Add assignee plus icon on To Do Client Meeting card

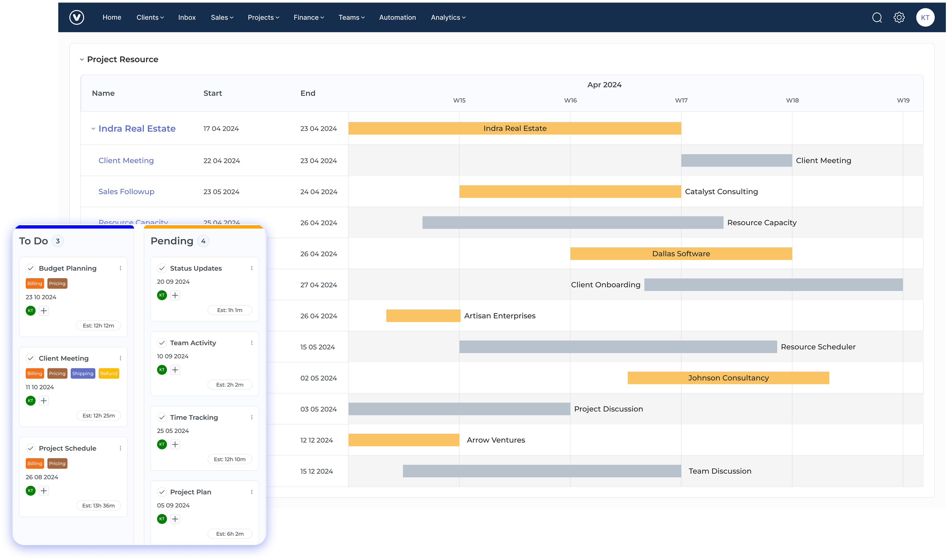(x=44, y=401)
